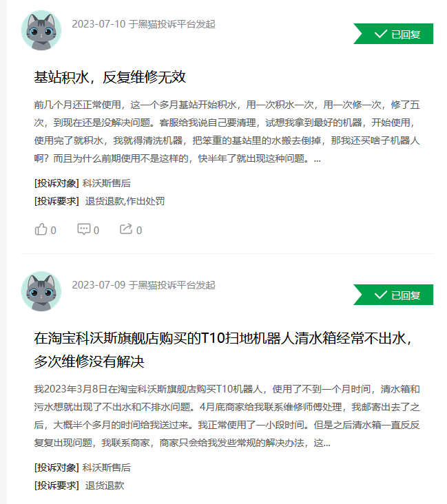Open comments on the 基站积水 complaint
The height and width of the screenshot is (504, 447).
coord(84,229)
